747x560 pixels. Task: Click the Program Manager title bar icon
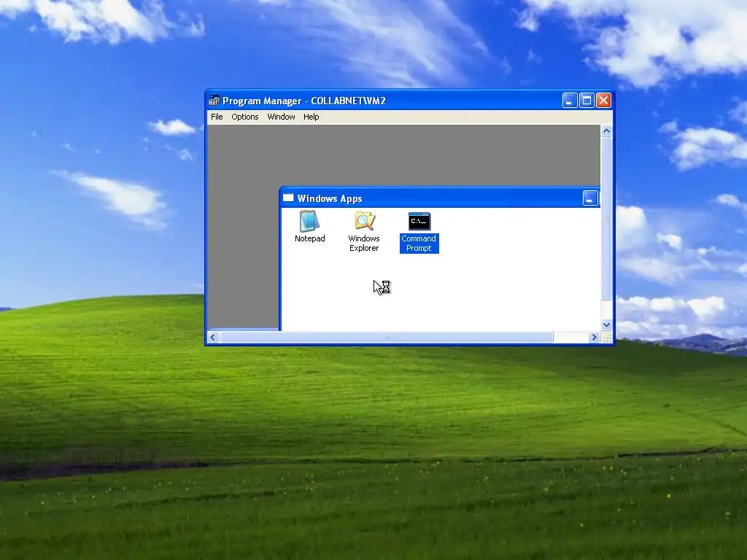click(214, 101)
